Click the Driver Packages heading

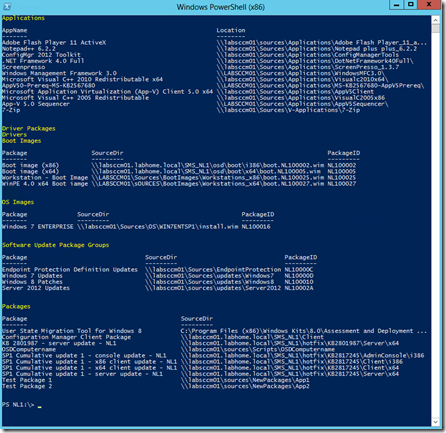[29, 128]
